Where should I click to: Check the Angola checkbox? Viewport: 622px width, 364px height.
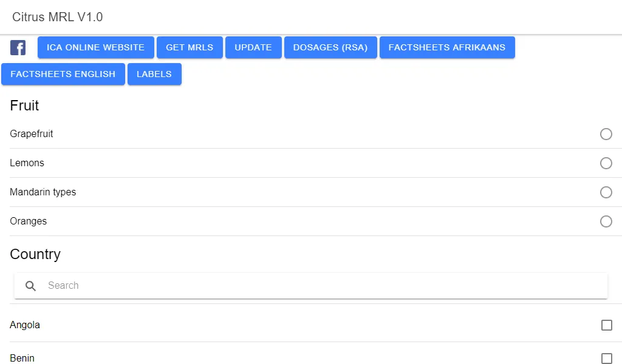(607, 325)
